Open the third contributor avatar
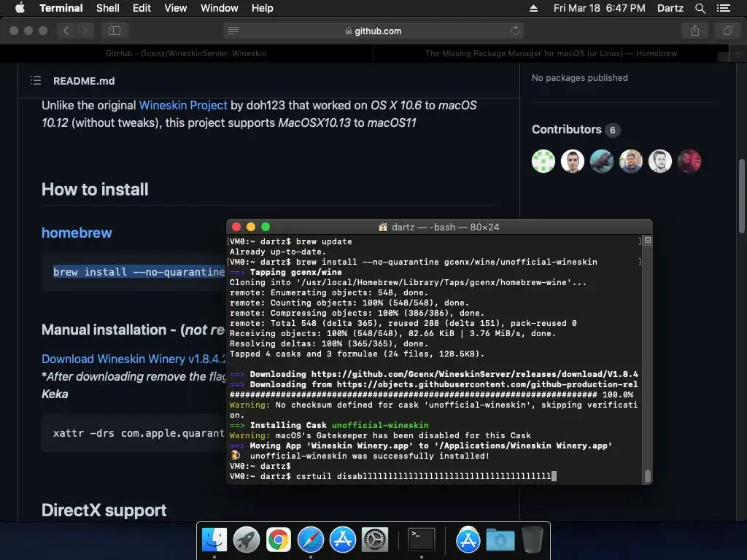Viewport: 747px width, 560px height. 602,161
